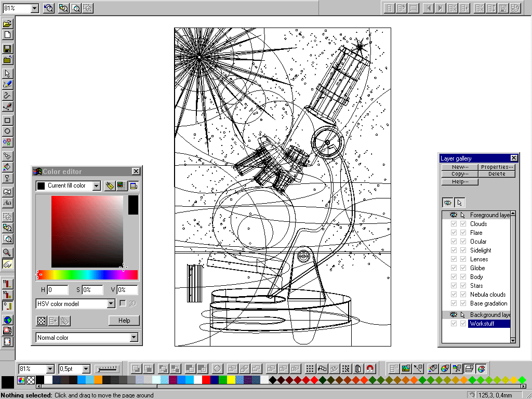Activate the Push tool

point(7,264)
